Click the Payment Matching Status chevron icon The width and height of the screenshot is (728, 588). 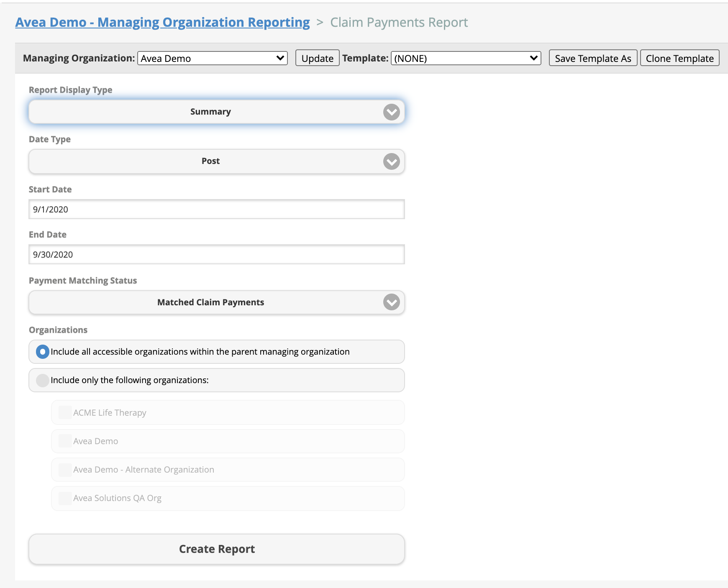(391, 302)
